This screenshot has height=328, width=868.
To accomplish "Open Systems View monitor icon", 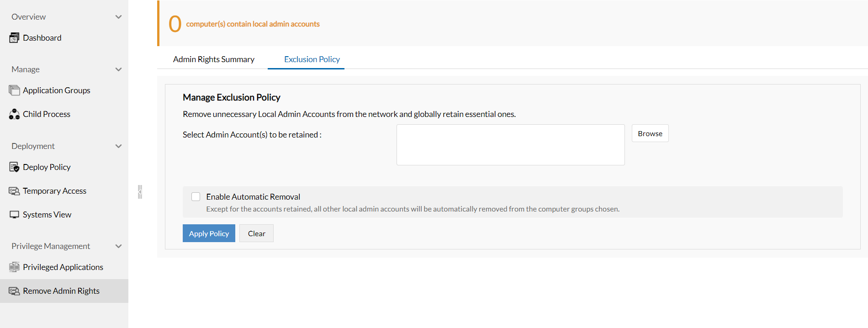I will 14,215.
